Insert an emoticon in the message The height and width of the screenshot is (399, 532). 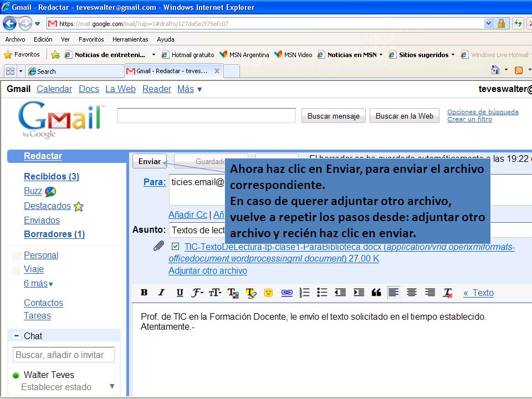tap(268, 293)
